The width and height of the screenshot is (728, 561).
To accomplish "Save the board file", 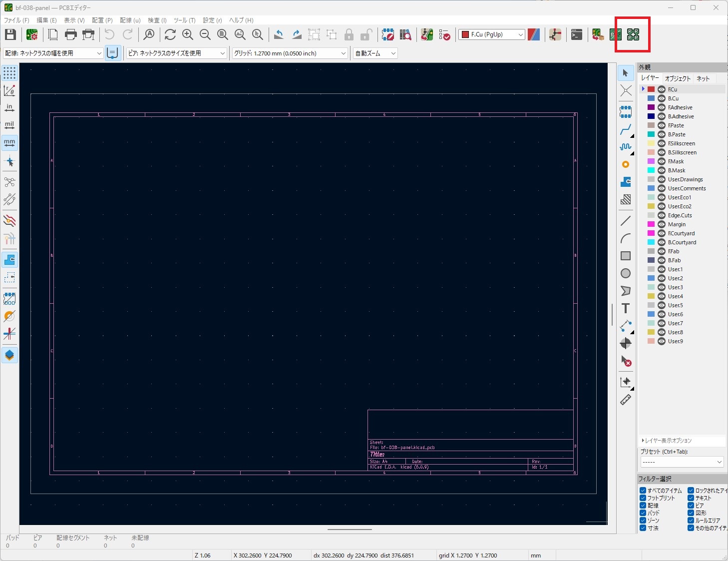I will [x=9, y=34].
